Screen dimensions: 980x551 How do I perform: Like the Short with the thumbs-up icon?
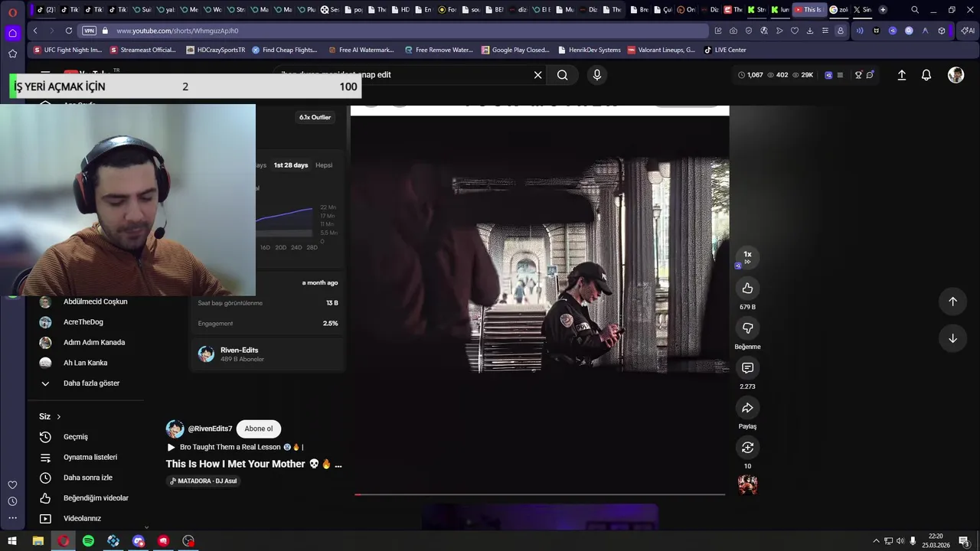coord(747,289)
